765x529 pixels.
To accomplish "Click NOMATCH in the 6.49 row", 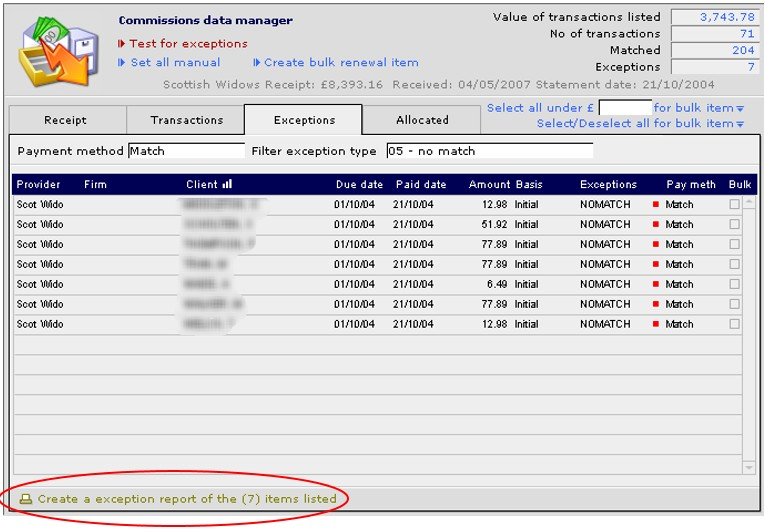I will click(605, 284).
